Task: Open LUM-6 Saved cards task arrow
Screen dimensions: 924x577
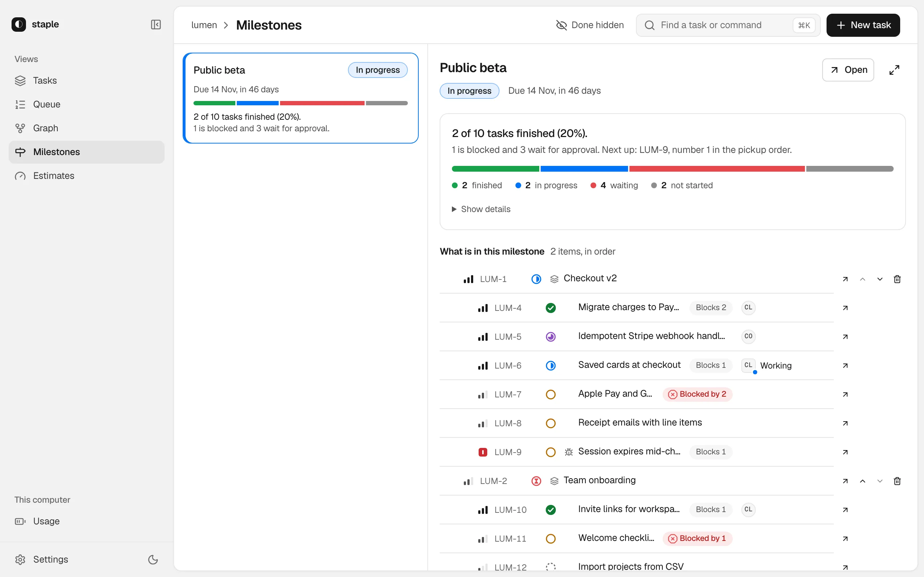Action: pyautogui.click(x=845, y=366)
